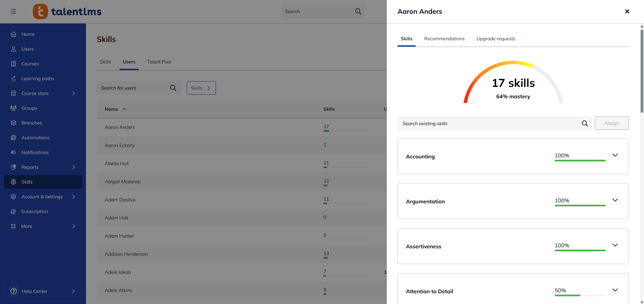Open the Groups section
Viewport: 644px width, 304px height.
(x=29, y=108)
